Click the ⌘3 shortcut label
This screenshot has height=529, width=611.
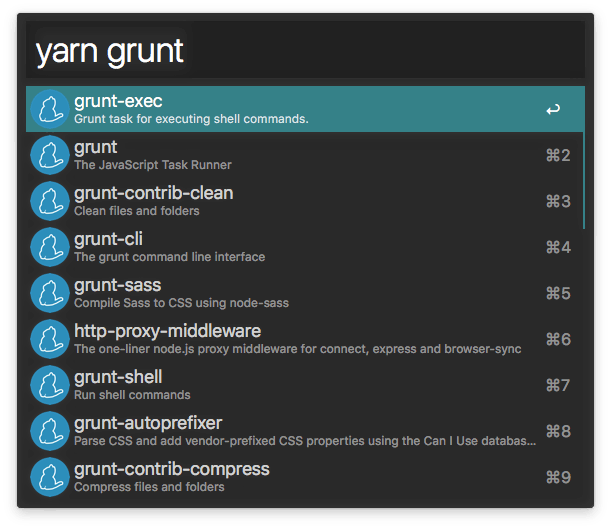point(558,201)
